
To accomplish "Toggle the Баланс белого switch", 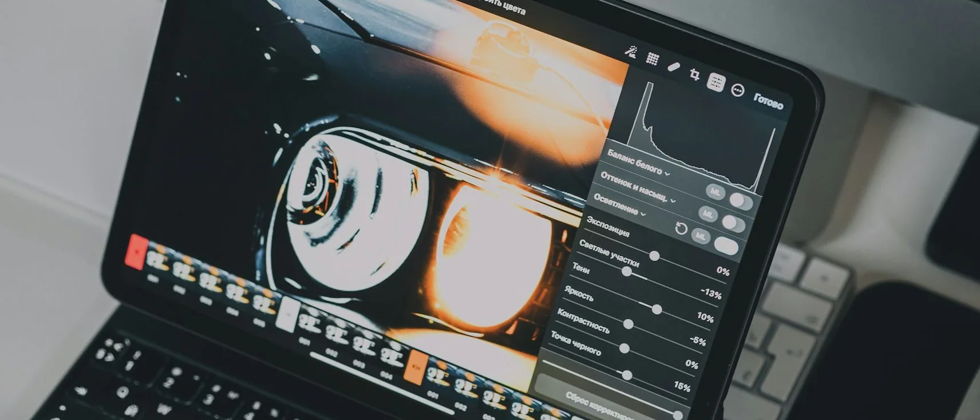I will 741,201.
